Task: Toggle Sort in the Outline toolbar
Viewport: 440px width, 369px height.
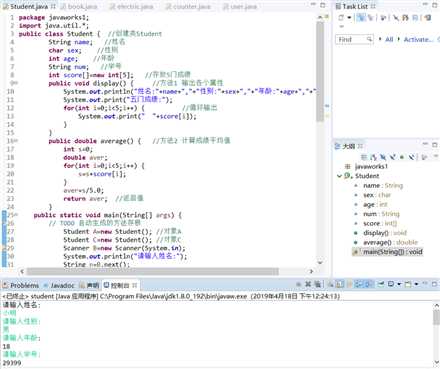Action: tap(374, 156)
